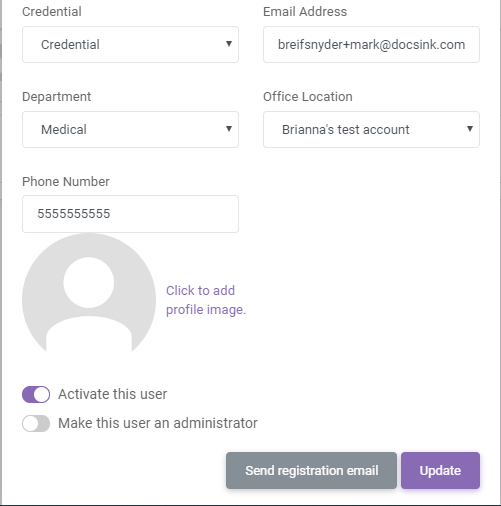The width and height of the screenshot is (501, 506).
Task: Click the Office Location field label
Action: click(x=308, y=97)
